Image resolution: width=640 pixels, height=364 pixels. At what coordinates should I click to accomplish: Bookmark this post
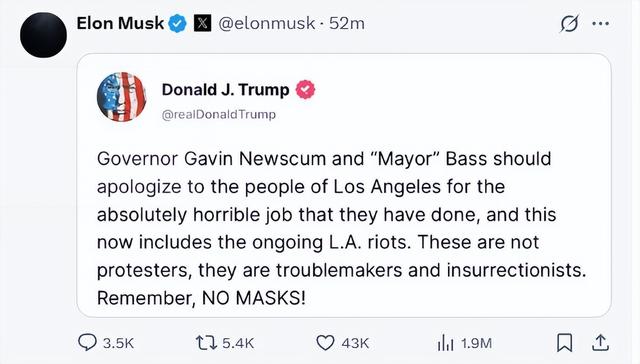click(x=564, y=343)
